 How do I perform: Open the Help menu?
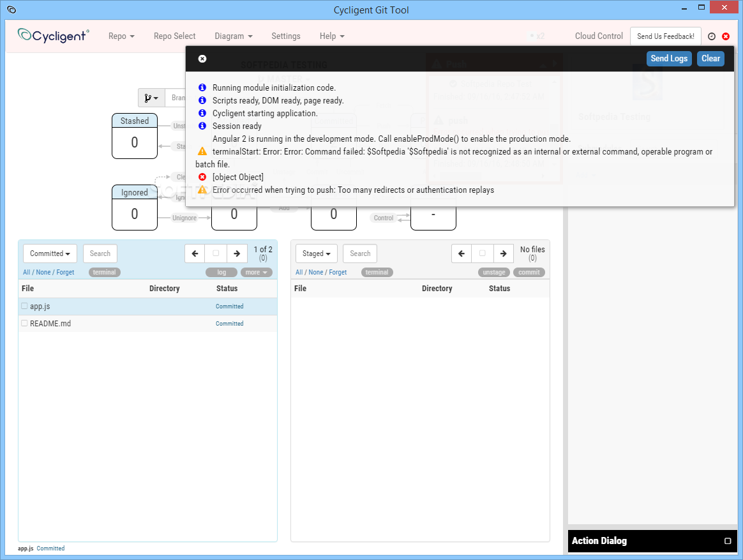pyautogui.click(x=332, y=36)
